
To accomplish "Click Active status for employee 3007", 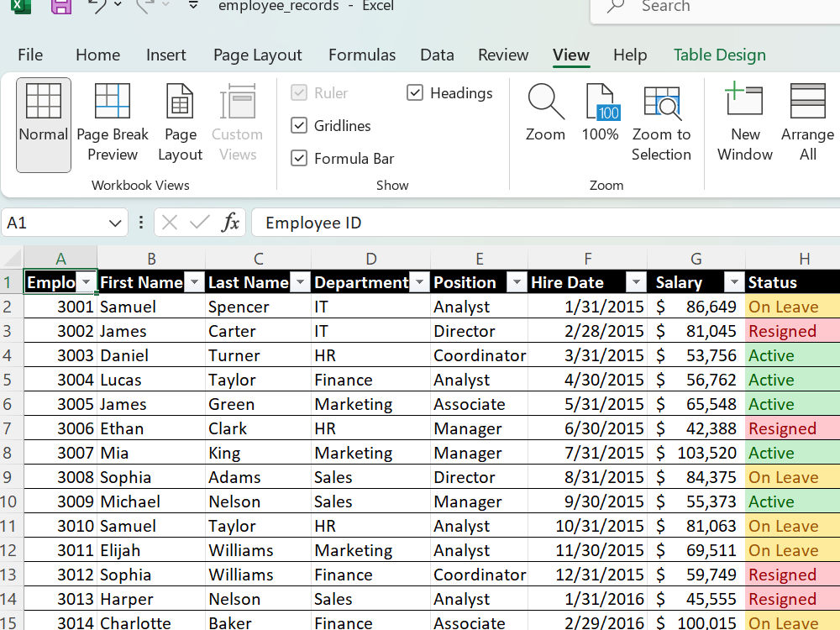I will click(792, 453).
